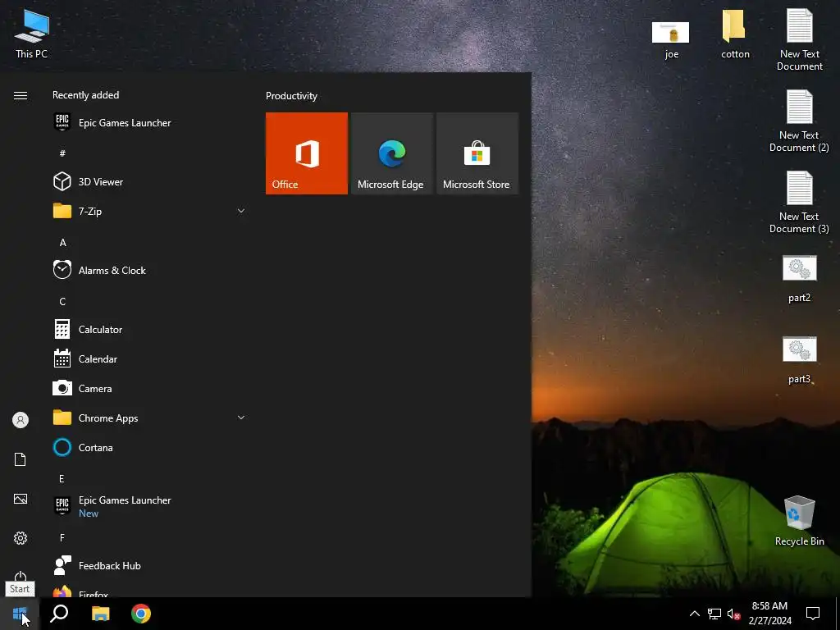Select This PC desktop icon
Image resolution: width=840 pixels, height=630 pixels.
(32, 34)
